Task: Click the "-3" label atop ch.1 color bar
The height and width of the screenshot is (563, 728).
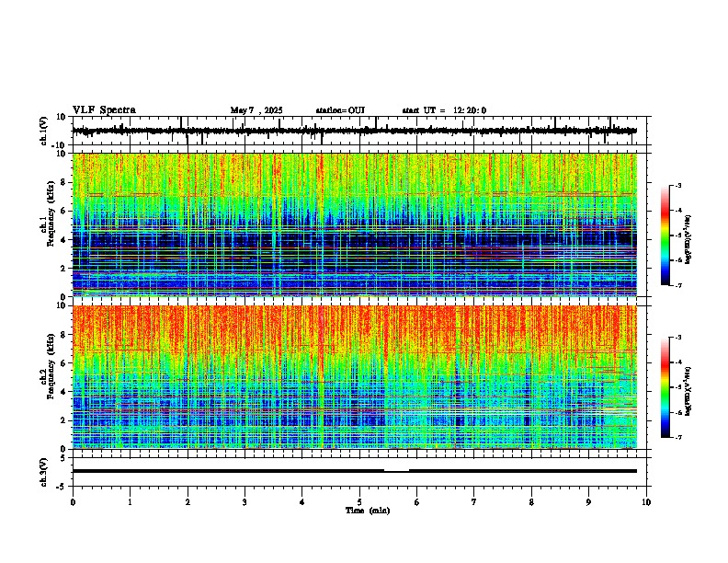Action: pos(678,185)
